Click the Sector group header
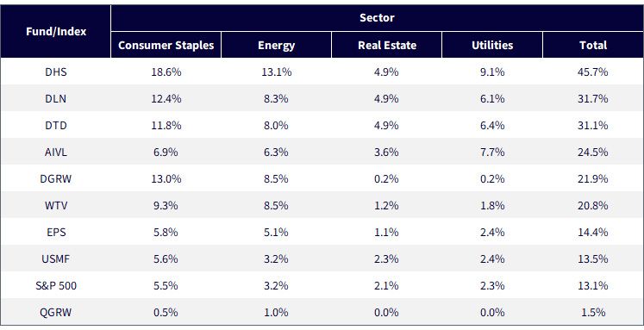 coord(377,17)
